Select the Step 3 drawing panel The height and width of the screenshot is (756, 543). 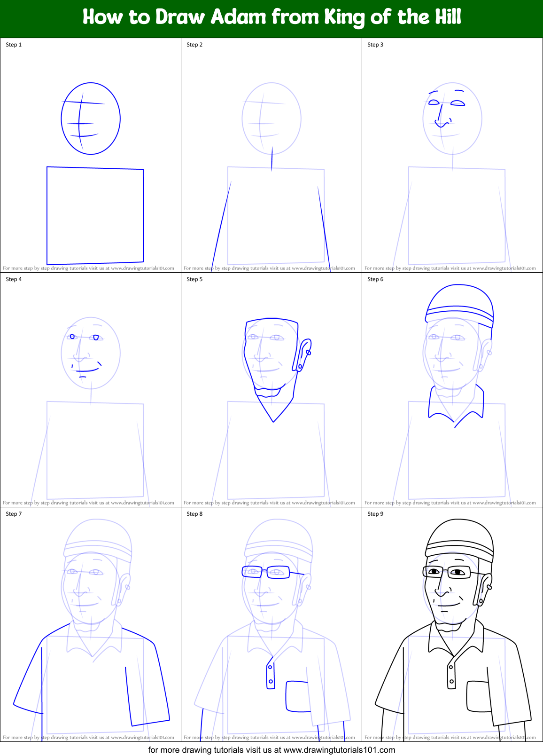452,155
